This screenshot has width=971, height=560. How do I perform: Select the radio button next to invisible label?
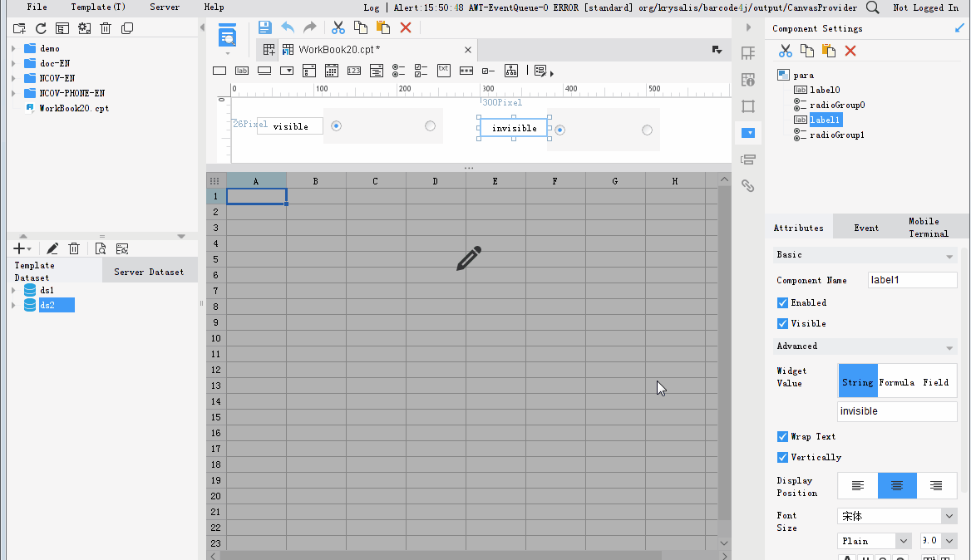(559, 130)
